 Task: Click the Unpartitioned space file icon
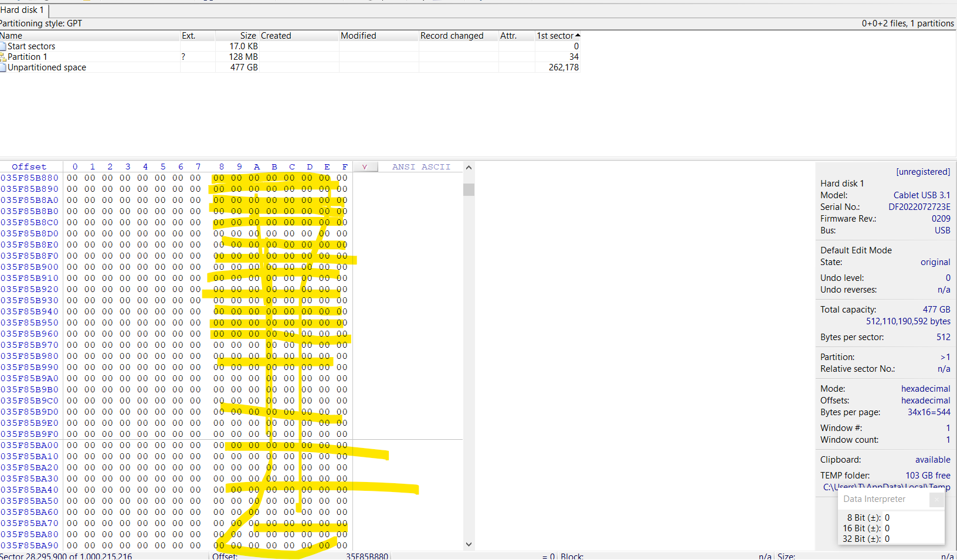click(x=3, y=67)
